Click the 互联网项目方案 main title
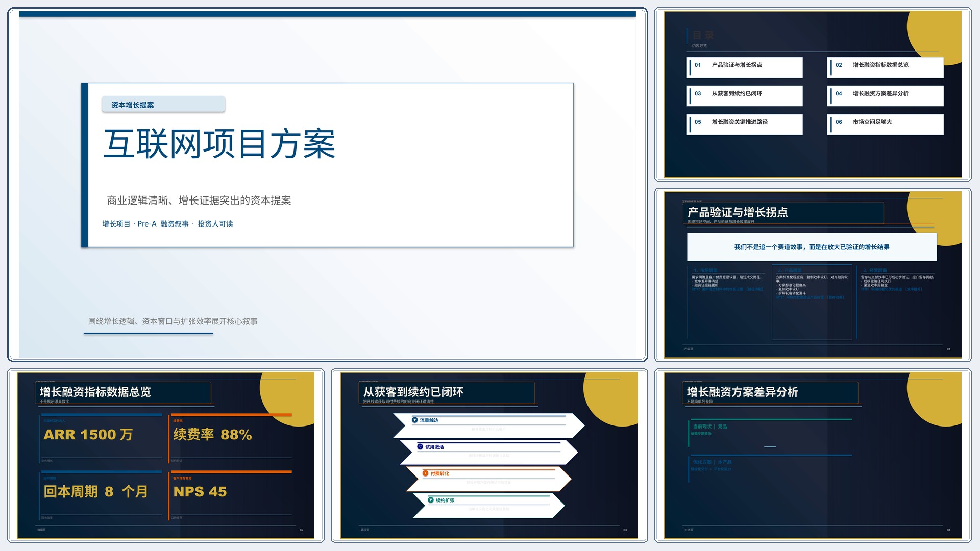 point(219,143)
